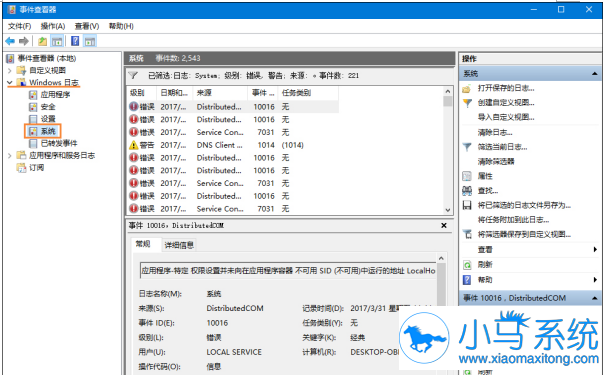
Task: Click the filter funnel icon above event list
Action: [x=133, y=75]
